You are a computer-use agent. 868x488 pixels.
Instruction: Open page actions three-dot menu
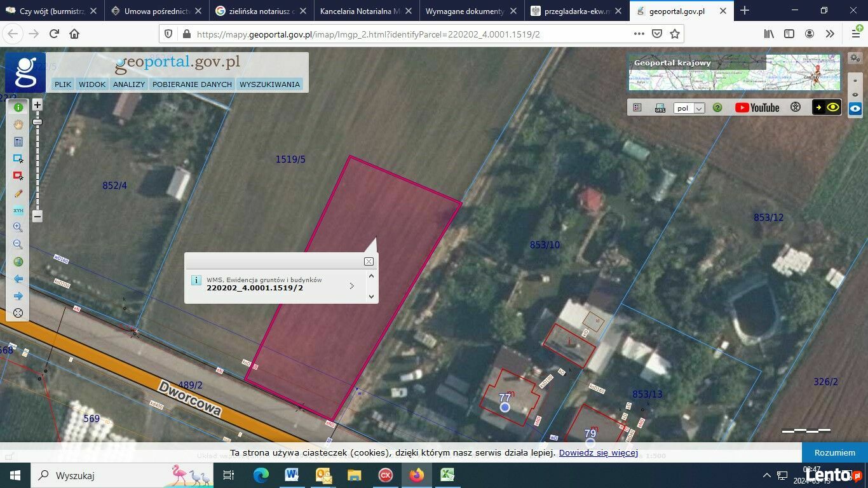[x=639, y=34]
